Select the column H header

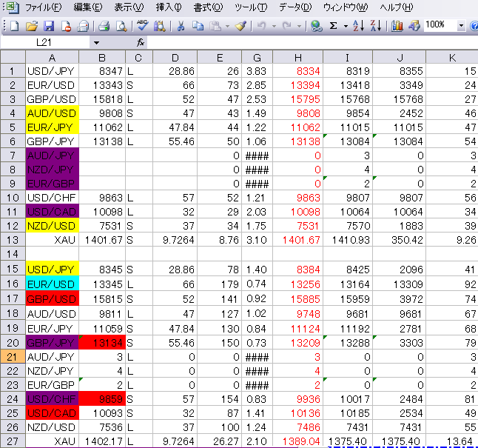click(x=297, y=57)
